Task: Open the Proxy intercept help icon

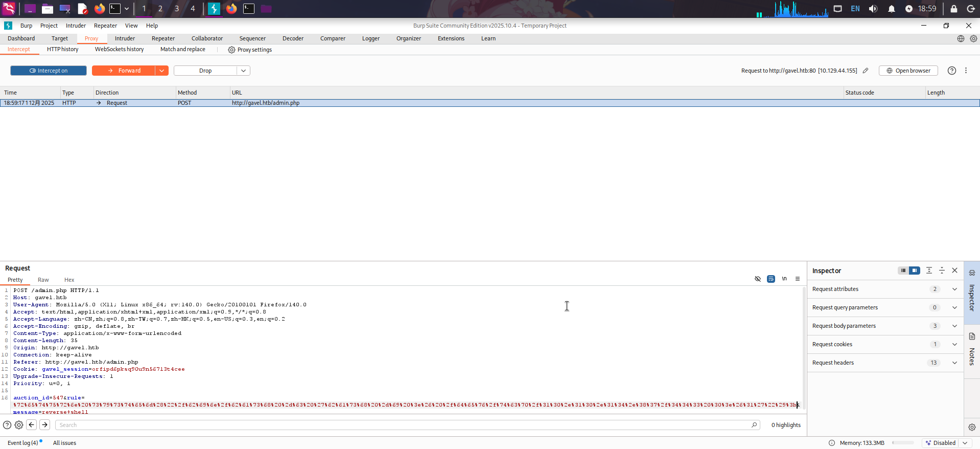Action: (952, 71)
